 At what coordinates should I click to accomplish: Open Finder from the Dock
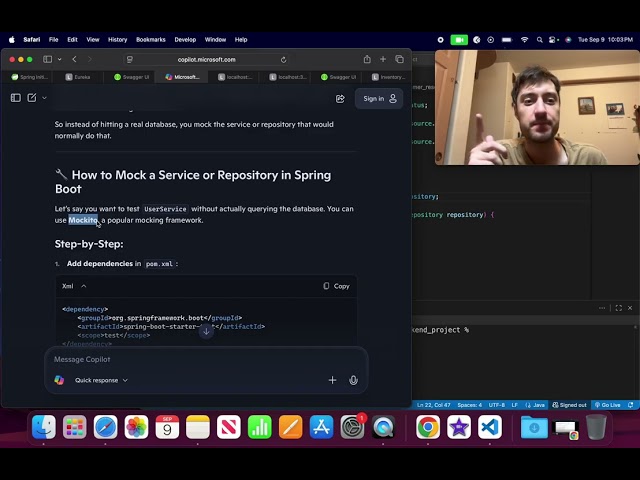(44, 427)
